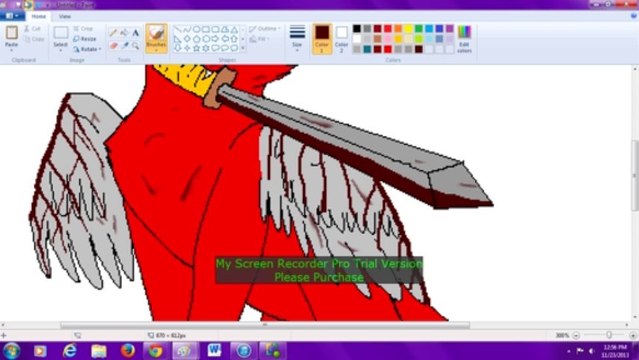Switch to the Home ribbon tab
Image resolution: width=639 pixels, height=360 pixels.
pyautogui.click(x=39, y=16)
